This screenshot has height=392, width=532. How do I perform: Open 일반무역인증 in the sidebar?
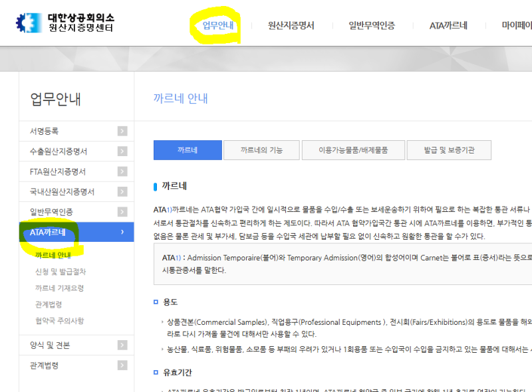(76, 212)
